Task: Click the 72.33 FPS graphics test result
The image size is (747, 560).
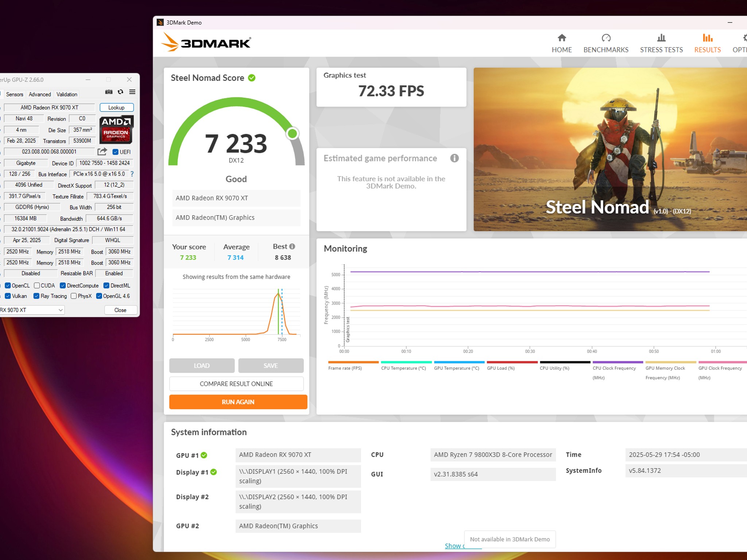Action: (x=391, y=91)
